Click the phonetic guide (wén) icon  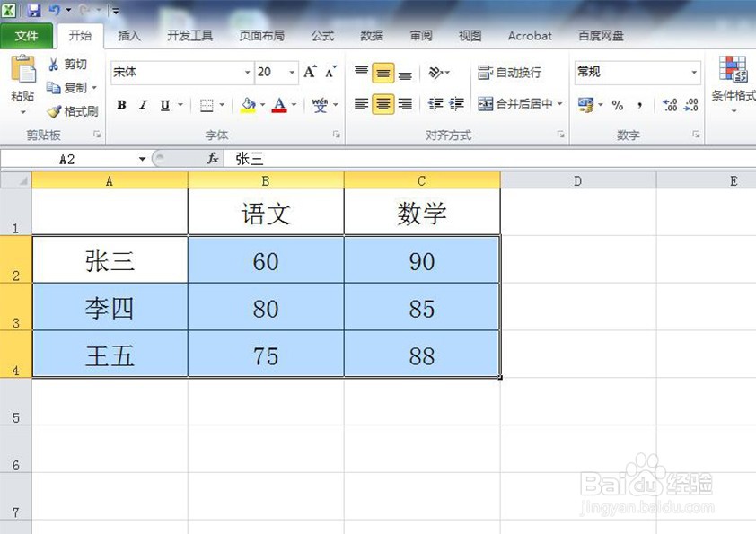320,105
